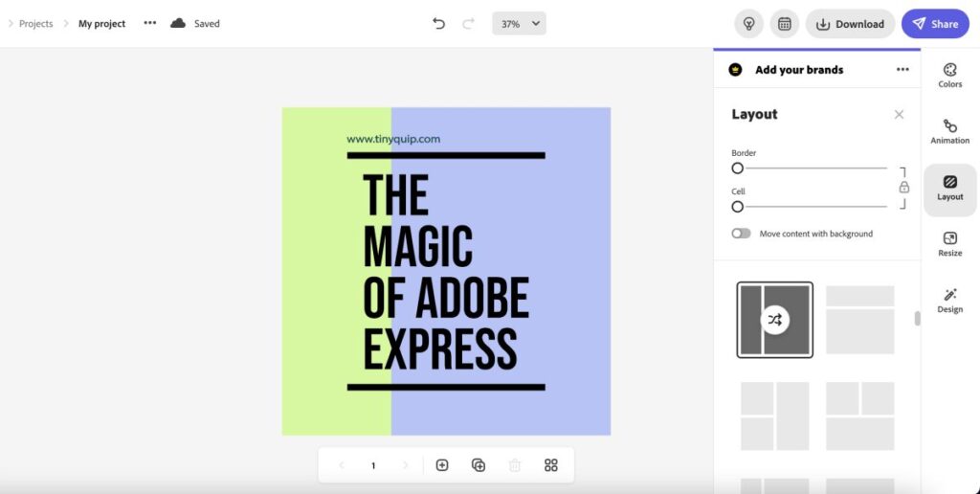
Task: Open the three-dot menu beside My project
Action: (x=150, y=23)
